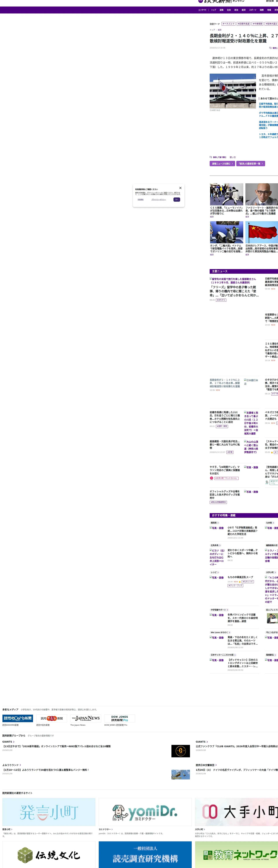Click the 保存して後で読む folder icon
Screen dimensions: 278x868
[x=211, y=157]
